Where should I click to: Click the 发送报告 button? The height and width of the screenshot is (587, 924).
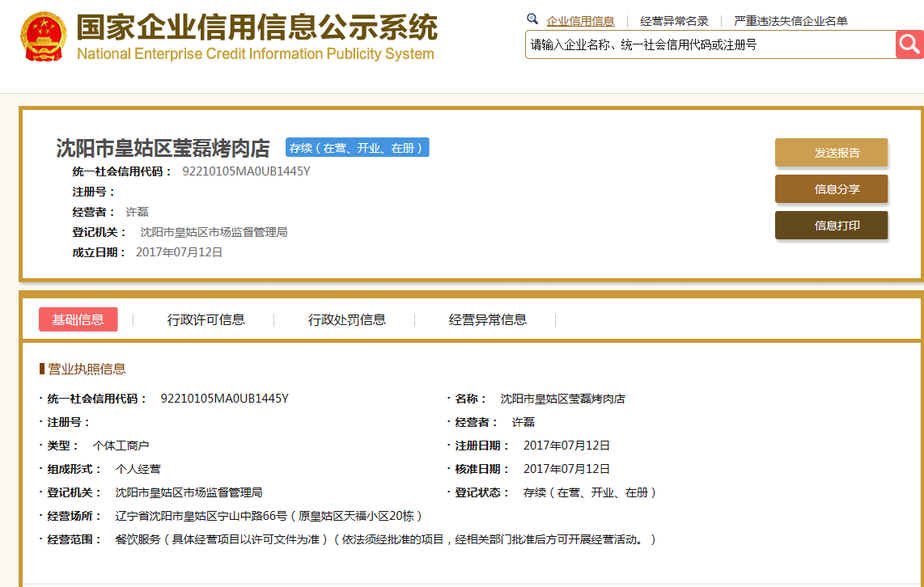coord(831,153)
